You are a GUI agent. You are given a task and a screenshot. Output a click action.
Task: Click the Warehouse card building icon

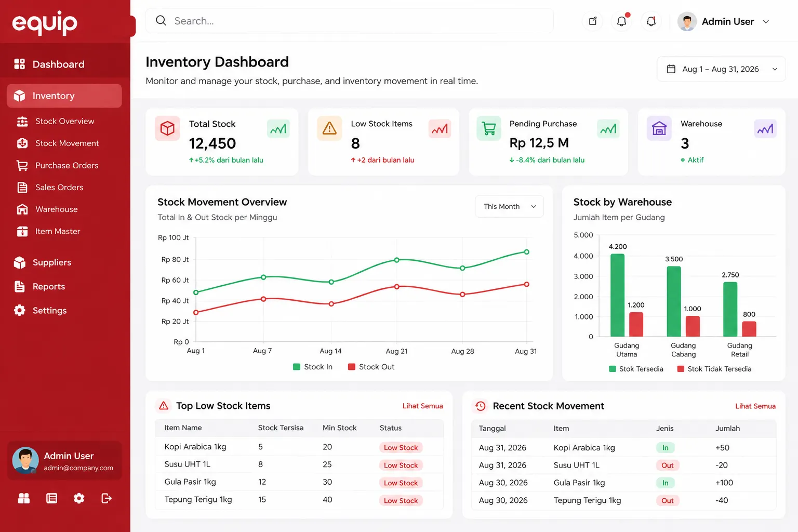[x=659, y=128]
